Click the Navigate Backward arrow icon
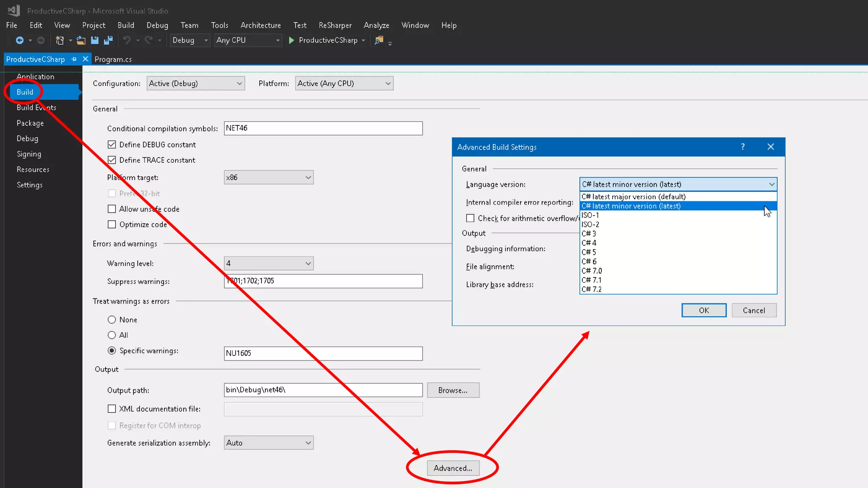Image resolution: width=868 pixels, height=488 pixels. (19, 40)
